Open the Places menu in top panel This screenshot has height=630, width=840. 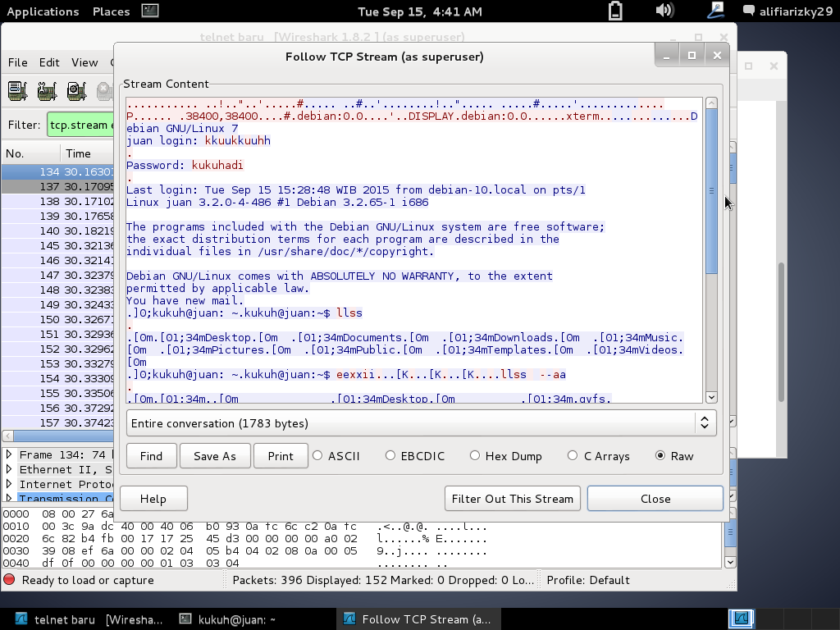point(111,11)
